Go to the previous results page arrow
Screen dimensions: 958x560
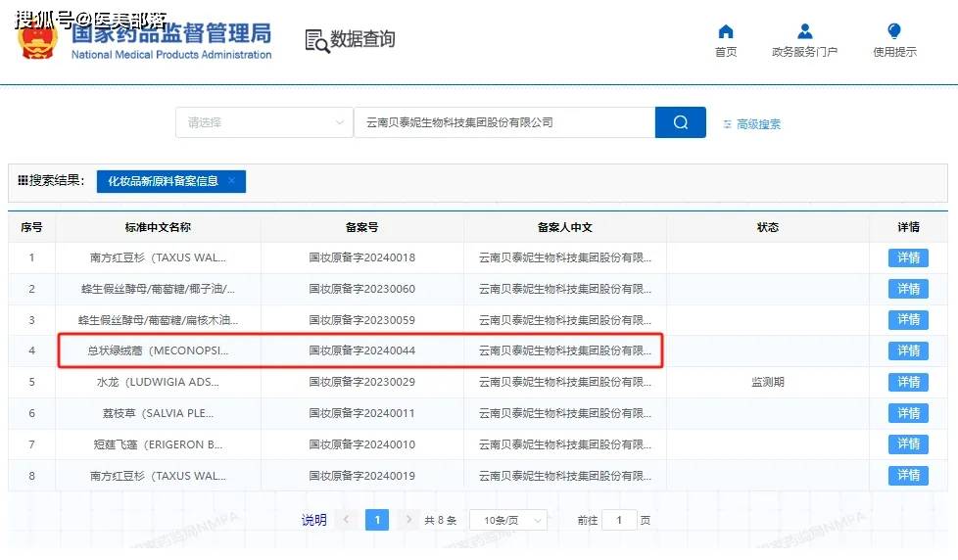[x=345, y=520]
